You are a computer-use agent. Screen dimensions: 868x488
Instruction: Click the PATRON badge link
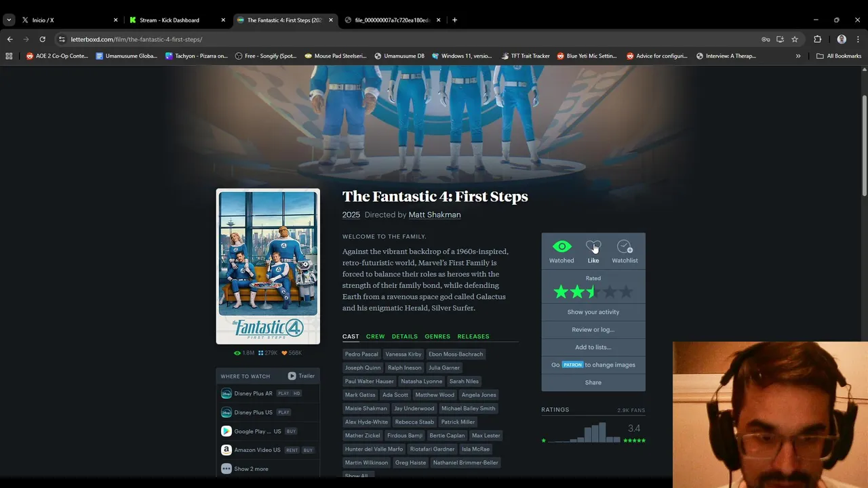coord(572,365)
